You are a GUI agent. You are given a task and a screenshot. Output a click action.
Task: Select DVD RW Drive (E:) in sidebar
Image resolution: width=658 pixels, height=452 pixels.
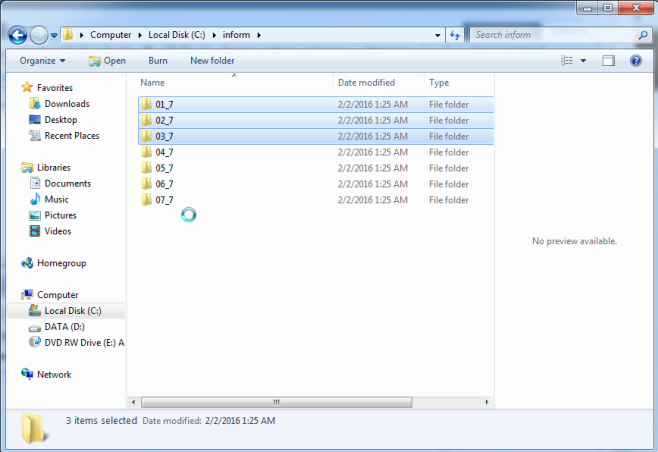pos(84,343)
